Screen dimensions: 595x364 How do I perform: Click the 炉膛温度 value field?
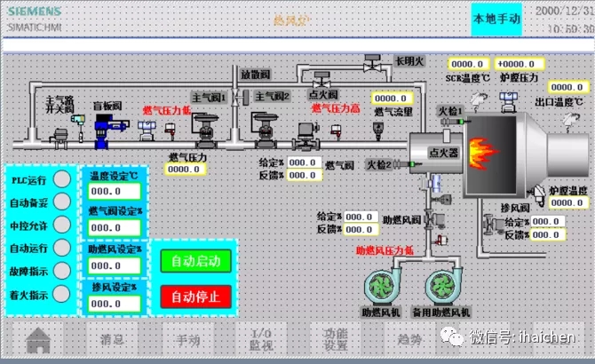tap(568, 202)
